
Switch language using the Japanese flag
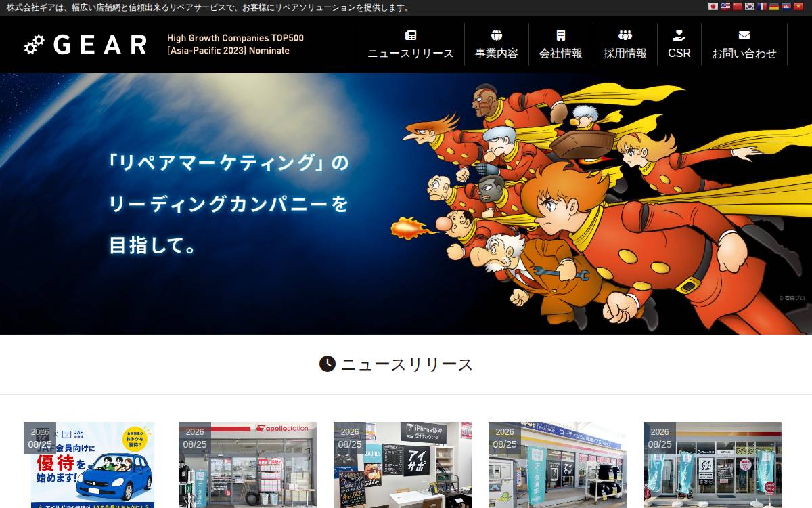point(713,7)
